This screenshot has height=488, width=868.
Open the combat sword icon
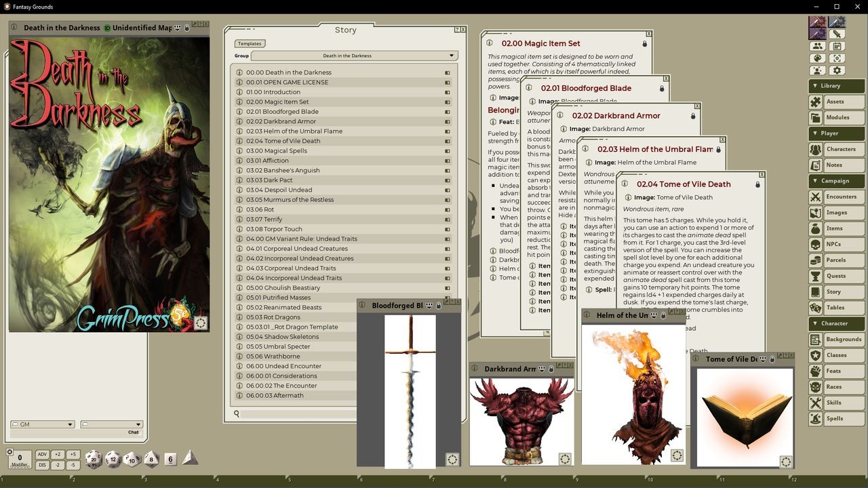click(x=837, y=34)
